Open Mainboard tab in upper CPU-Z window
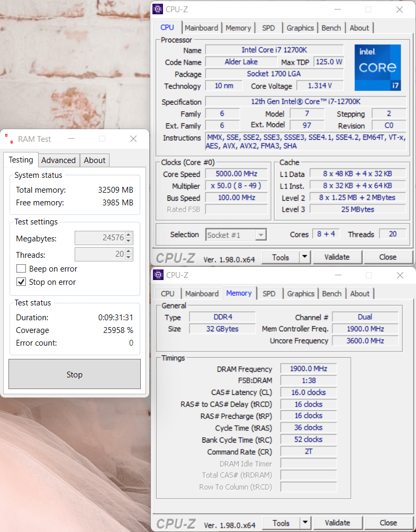Image resolution: width=416 pixels, height=532 pixels. pyautogui.click(x=202, y=28)
